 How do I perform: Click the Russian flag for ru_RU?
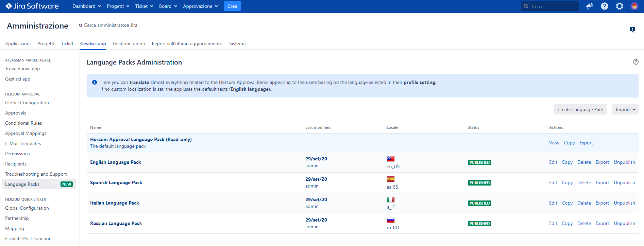coord(391,220)
